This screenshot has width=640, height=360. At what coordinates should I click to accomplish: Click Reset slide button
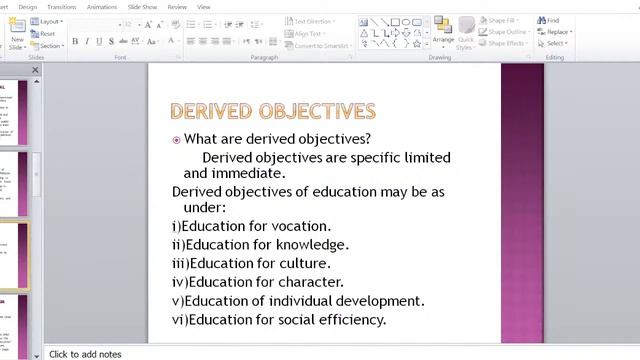[43, 34]
